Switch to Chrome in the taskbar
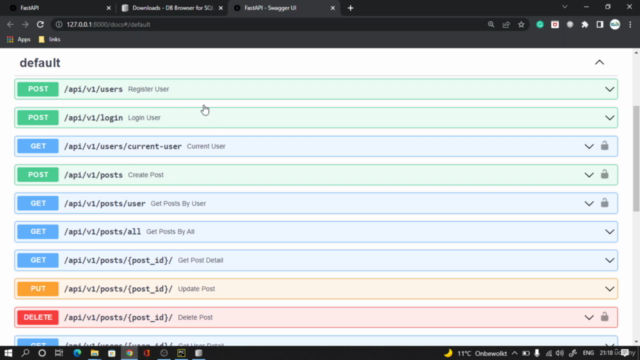This screenshot has width=640, height=360. coord(129,353)
